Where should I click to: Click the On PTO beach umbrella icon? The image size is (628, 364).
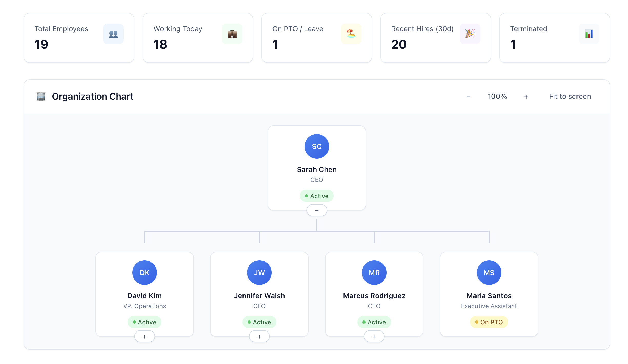pos(351,34)
